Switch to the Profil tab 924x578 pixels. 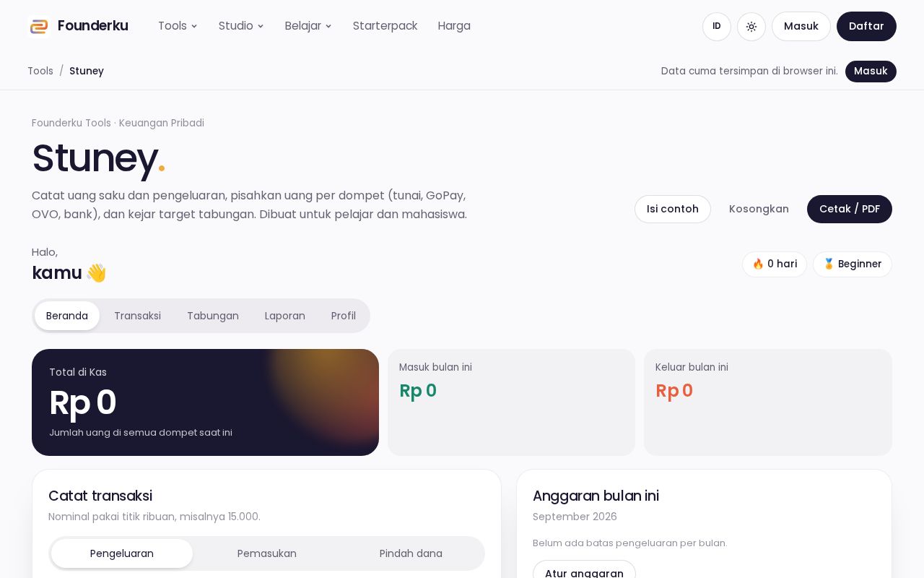tap(344, 316)
